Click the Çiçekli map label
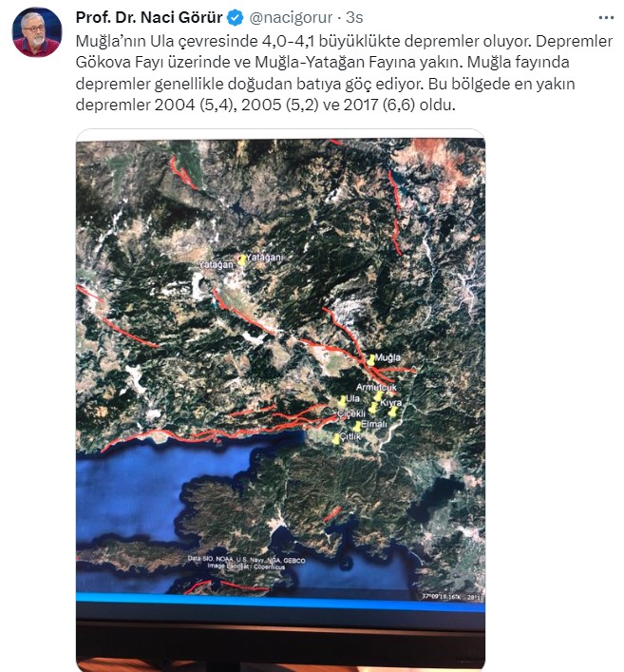The height and width of the screenshot is (672, 624). (x=351, y=413)
